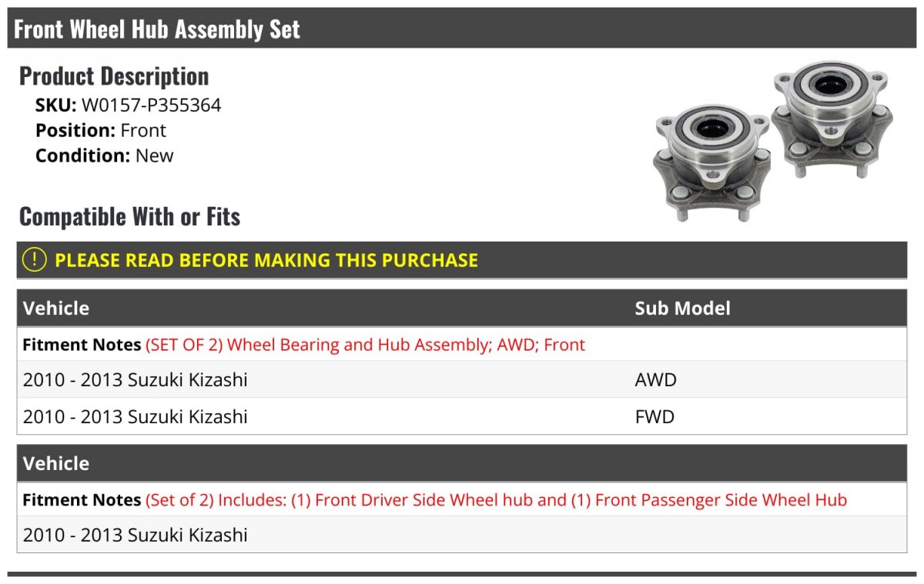Screen dimensions: 924x584
Task: Click the 'Condition: New' line
Action: click(x=105, y=155)
